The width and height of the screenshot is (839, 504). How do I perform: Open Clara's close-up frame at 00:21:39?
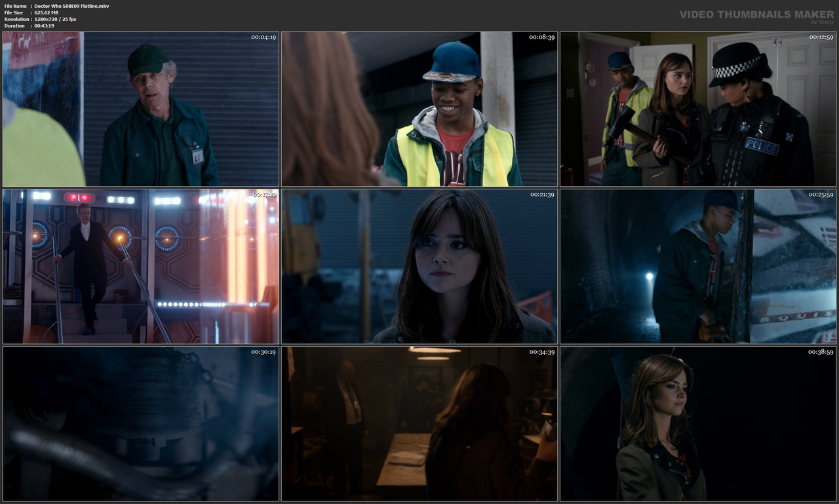click(x=419, y=266)
